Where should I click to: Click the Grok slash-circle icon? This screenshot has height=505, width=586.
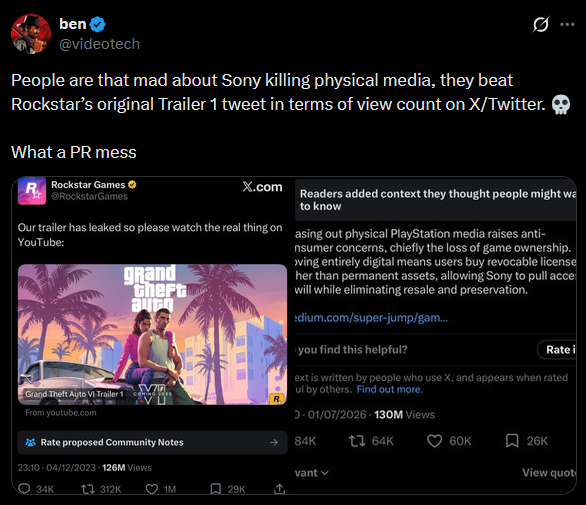pos(541,25)
